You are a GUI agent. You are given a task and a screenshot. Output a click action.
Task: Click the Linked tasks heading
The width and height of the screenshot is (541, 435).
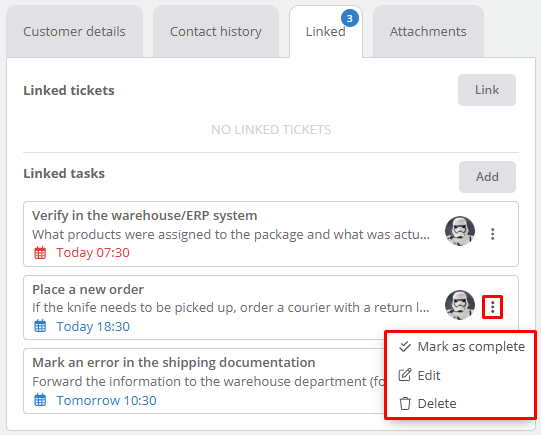[x=64, y=173]
